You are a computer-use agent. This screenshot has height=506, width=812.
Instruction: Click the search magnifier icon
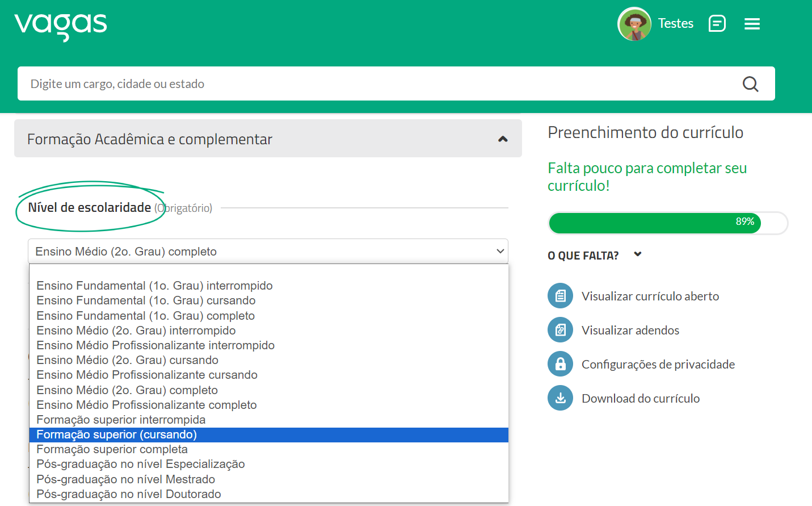click(750, 83)
